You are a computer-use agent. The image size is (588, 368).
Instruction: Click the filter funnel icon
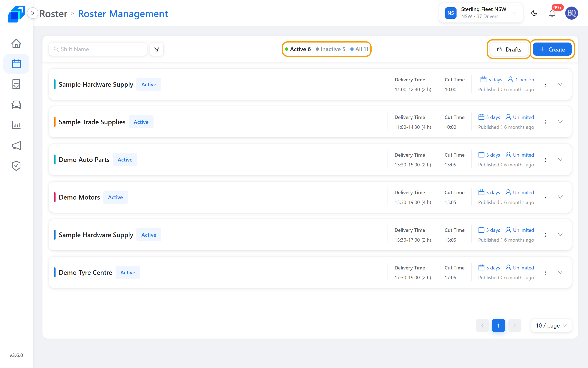click(x=157, y=49)
